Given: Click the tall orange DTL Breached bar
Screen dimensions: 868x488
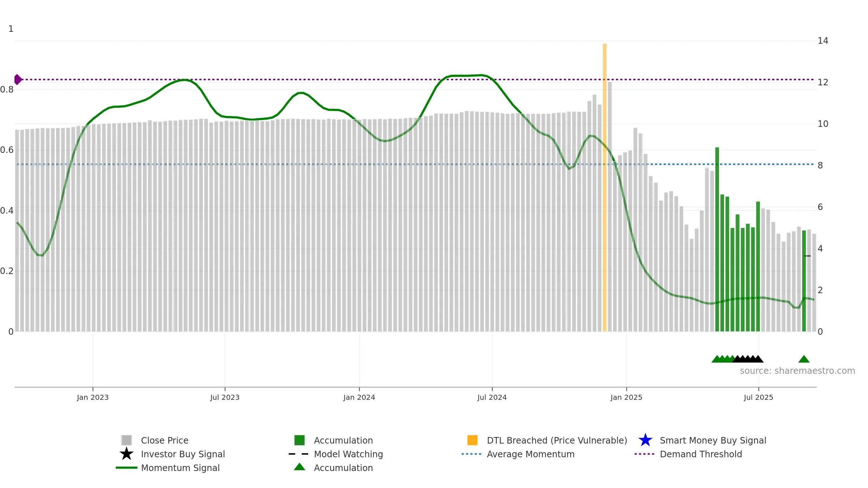Looking at the screenshot, I should [x=604, y=187].
